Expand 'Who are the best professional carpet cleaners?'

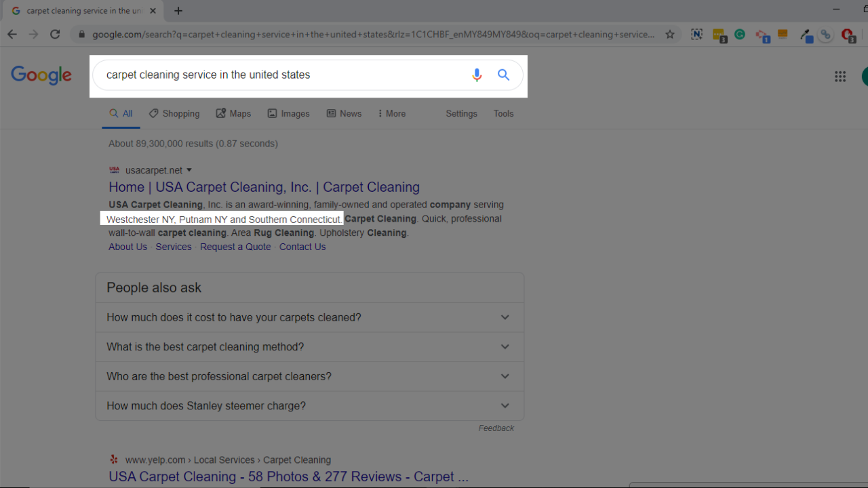coord(309,376)
